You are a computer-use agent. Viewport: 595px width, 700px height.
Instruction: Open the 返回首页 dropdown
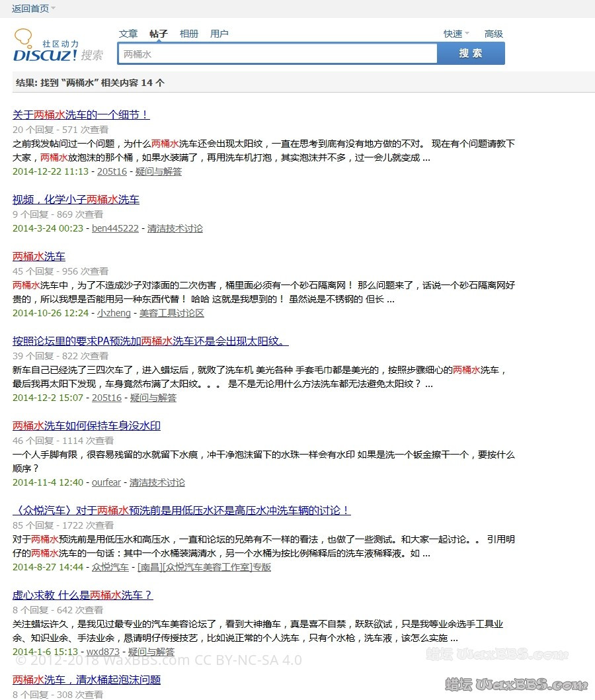pyautogui.click(x=33, y=9)
